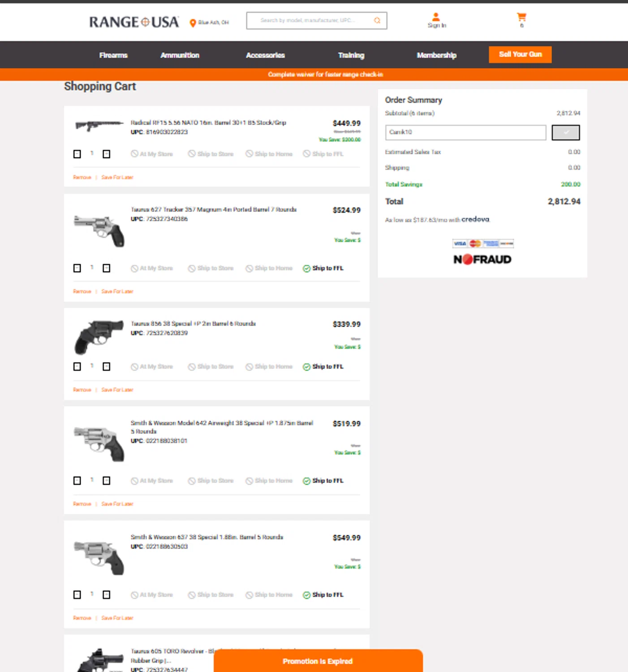Open the Blue Ash, OH store location

pos(209,22)
